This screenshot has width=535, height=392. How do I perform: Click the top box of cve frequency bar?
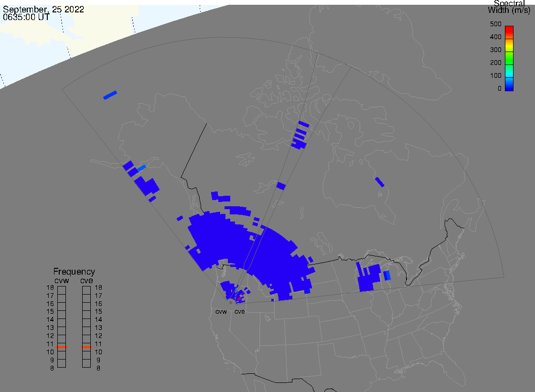pyautogui.click(x=86, y=290)
